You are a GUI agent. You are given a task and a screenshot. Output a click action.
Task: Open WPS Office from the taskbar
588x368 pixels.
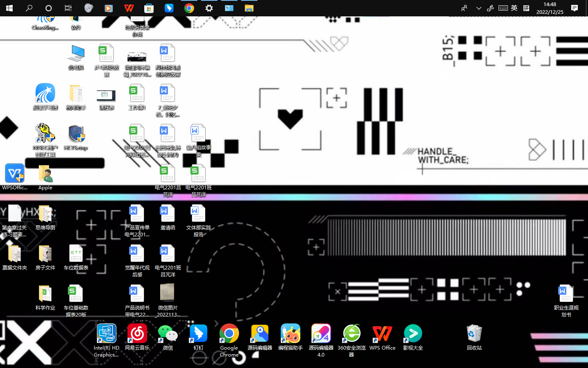129,8
